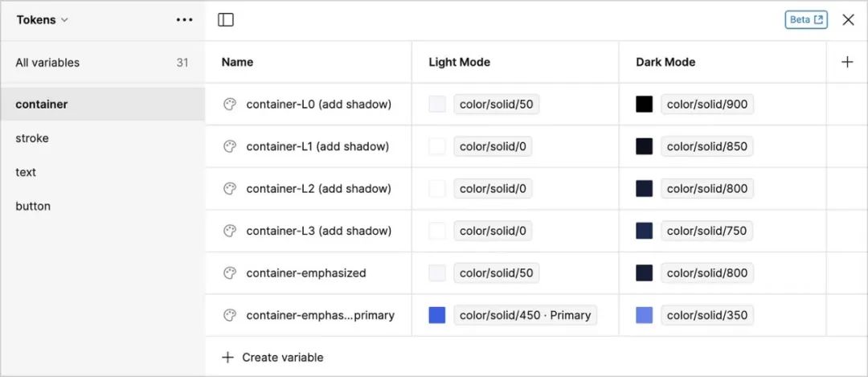Click the plus icon to add mode

pos(847,62)
